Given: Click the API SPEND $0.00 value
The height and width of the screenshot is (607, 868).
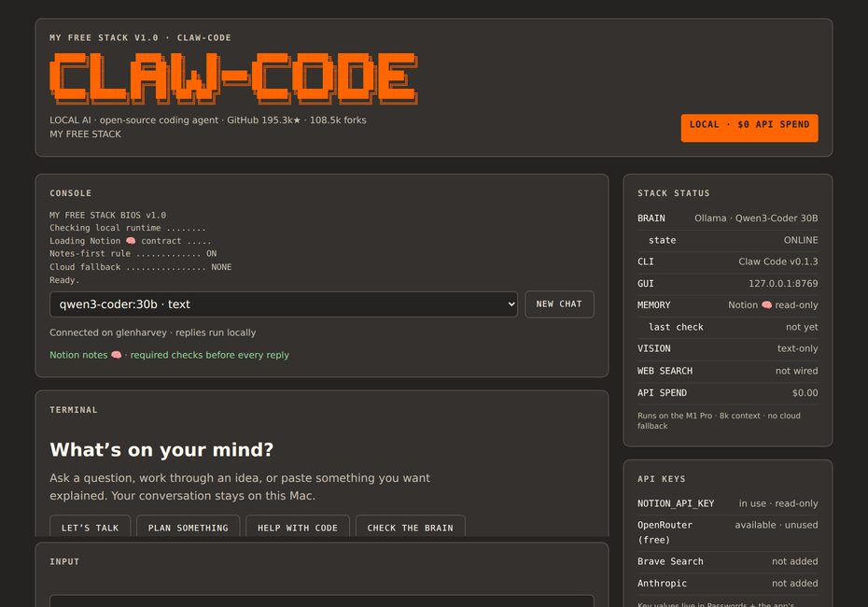Looking at the screenshot, I should click(x=805, y=392).
